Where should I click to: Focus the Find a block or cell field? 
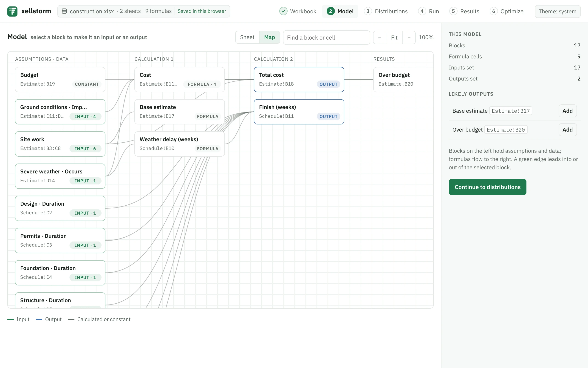point(326,37)
